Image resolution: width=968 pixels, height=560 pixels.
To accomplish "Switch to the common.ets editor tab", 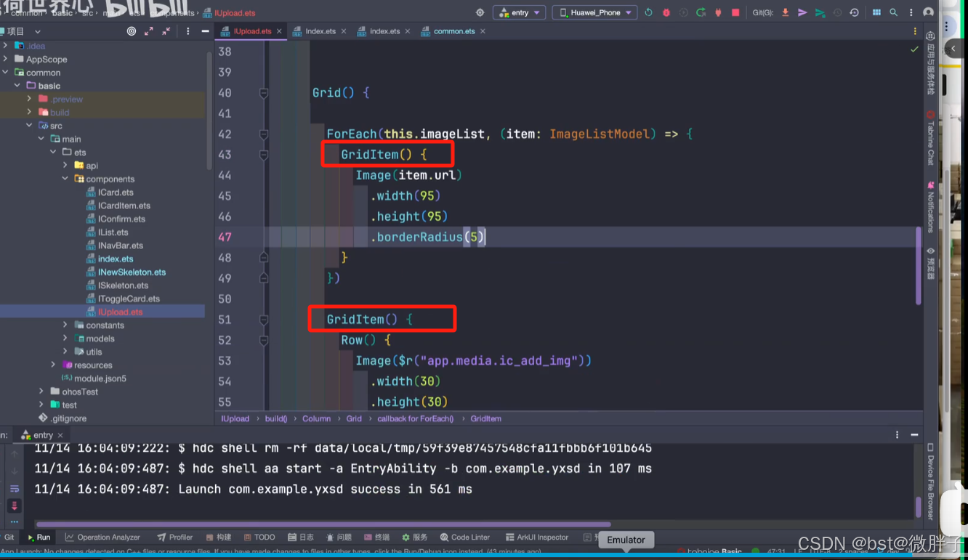I will [453, 31].
